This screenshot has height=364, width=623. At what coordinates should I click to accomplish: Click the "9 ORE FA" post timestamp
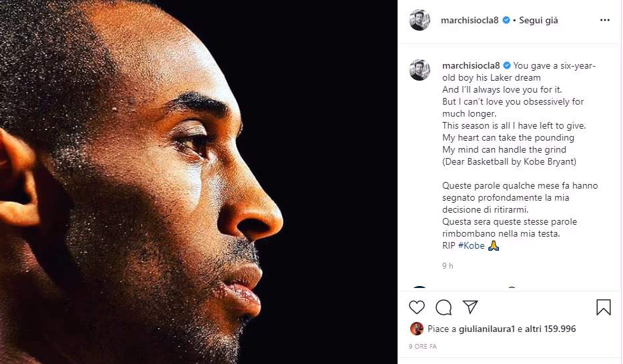click(x=422, y=347)
